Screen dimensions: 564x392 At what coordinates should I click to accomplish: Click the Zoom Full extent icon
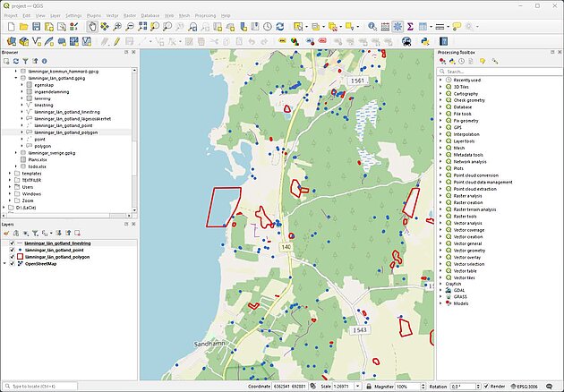(142, 26)
